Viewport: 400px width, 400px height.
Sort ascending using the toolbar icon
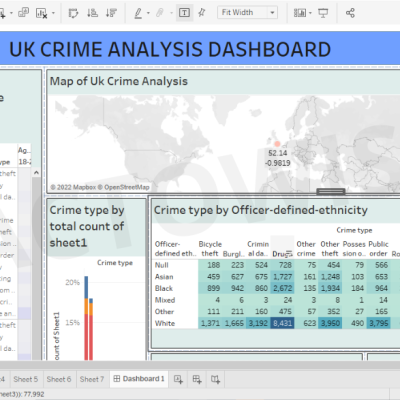coord(92,13)
